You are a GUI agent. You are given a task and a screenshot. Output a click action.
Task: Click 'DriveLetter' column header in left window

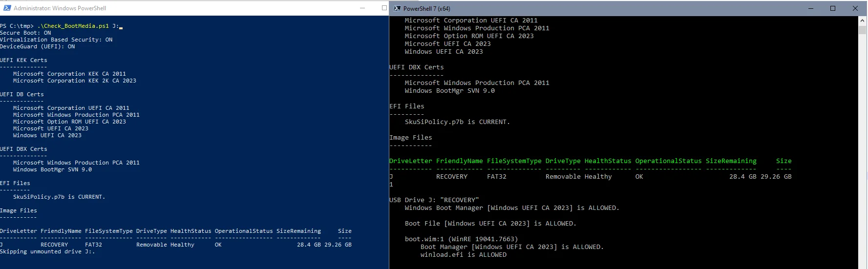19,231
